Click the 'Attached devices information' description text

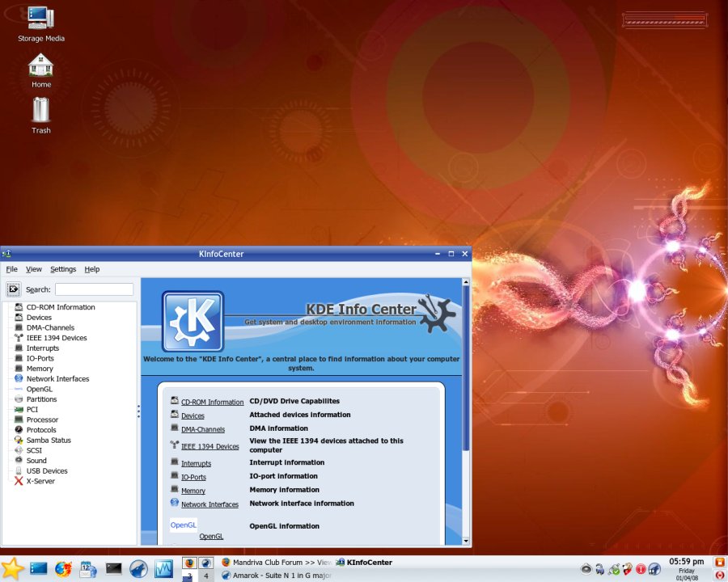300,415
